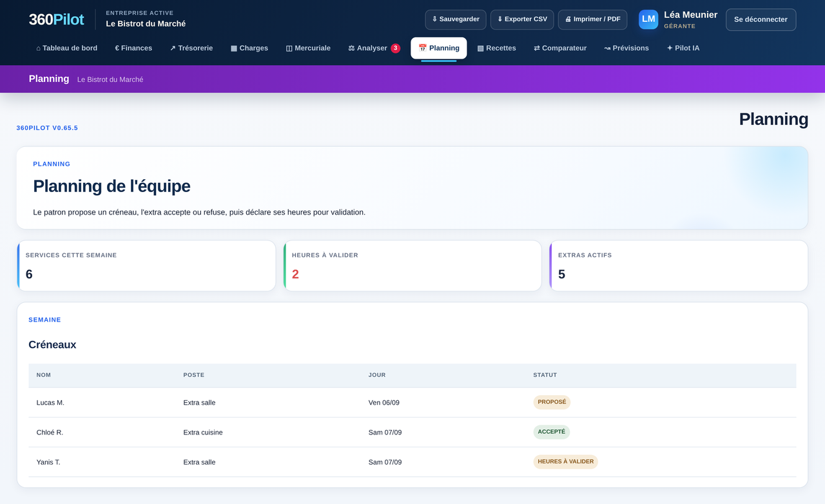Open the Charges tab
This screenshot has width=825, height=504.
(249, 48)
